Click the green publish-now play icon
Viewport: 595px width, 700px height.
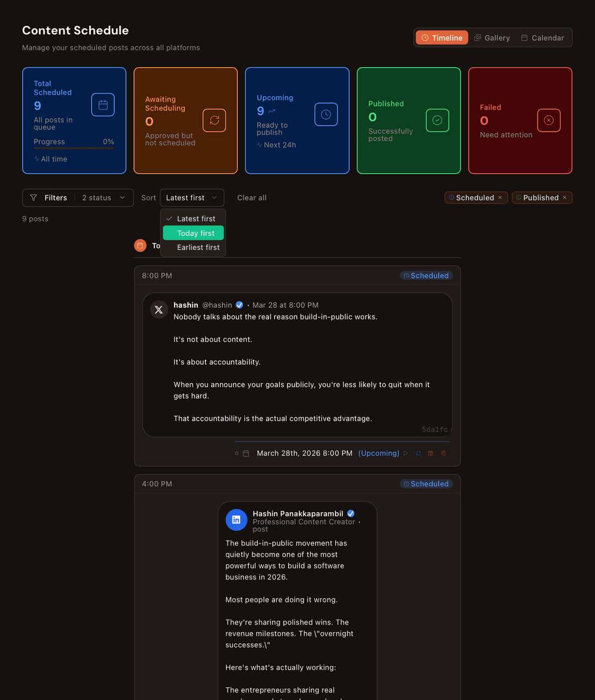click(406, 453)
